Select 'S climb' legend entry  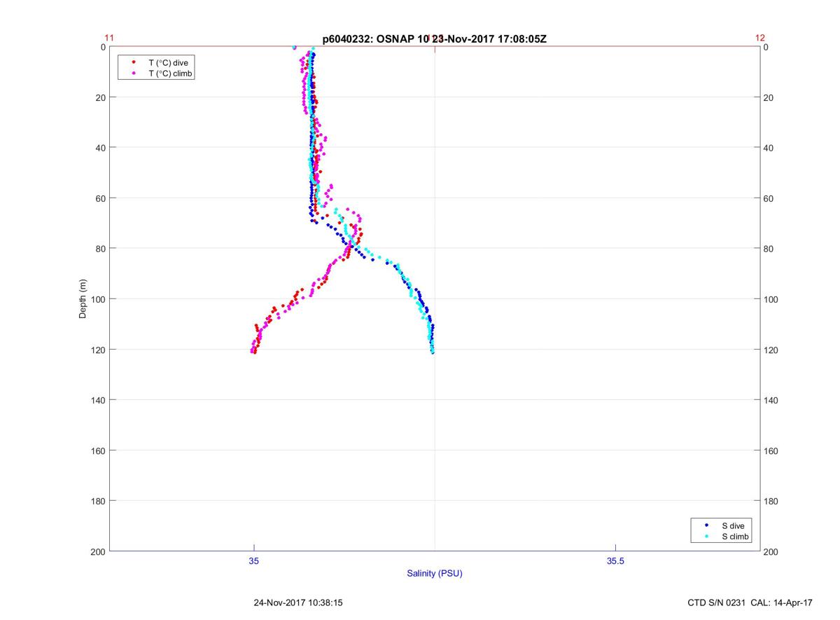(736, 537)
